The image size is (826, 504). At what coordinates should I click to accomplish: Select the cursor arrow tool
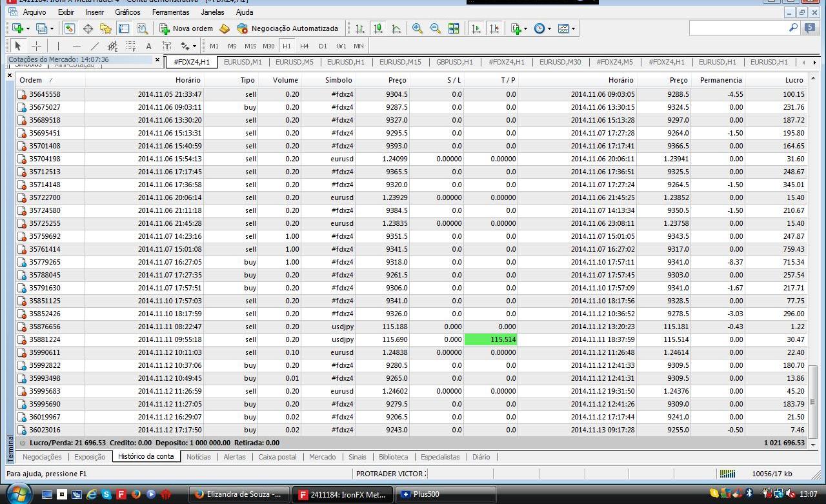coord(18,46)
